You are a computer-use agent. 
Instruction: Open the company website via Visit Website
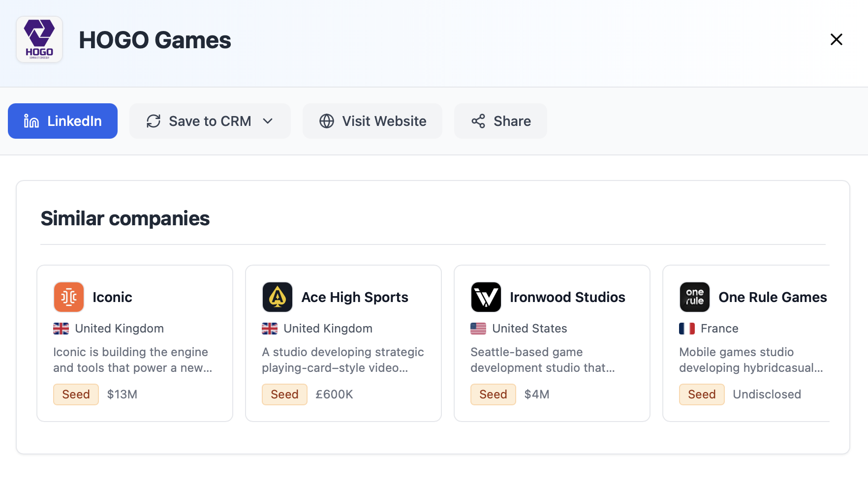point(372,121)
